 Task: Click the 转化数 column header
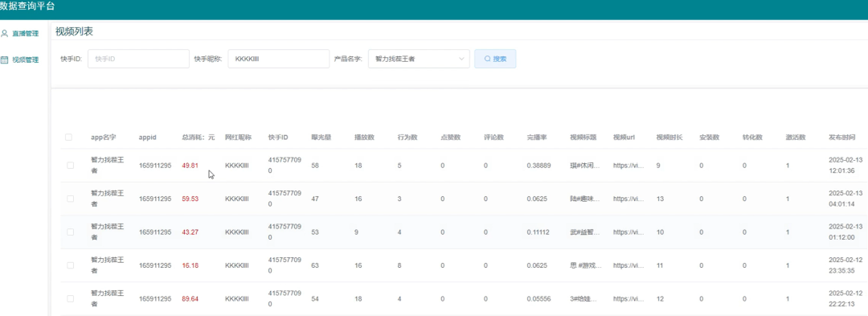point(753,137)
